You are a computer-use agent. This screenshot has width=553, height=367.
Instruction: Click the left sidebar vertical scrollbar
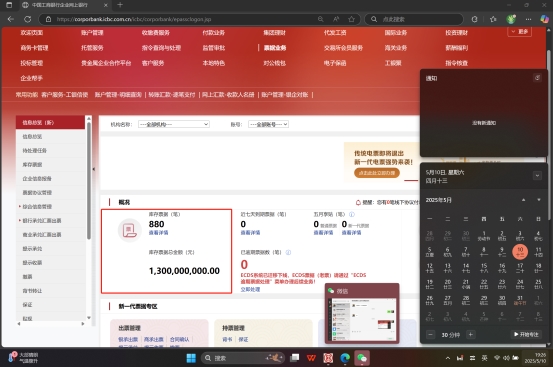tap(89, 180)
